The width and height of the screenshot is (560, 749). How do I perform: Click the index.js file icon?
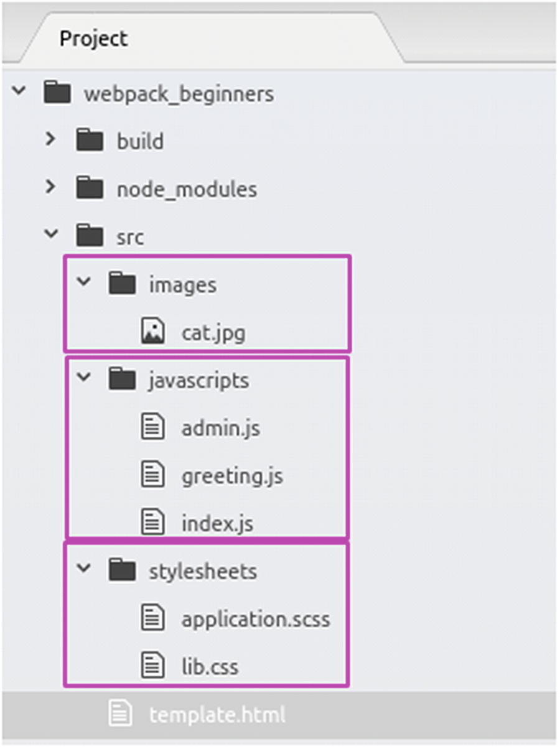tap(152, 523)
